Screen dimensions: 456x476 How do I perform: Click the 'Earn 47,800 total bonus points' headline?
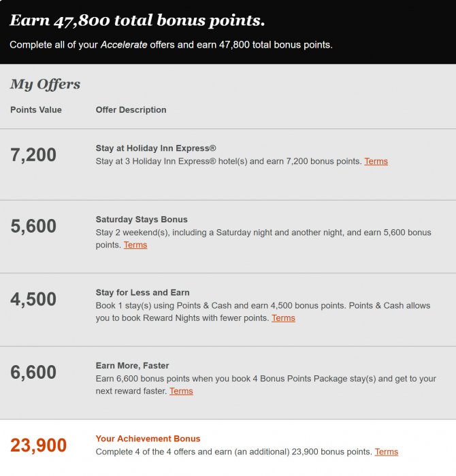click(137, 20)
